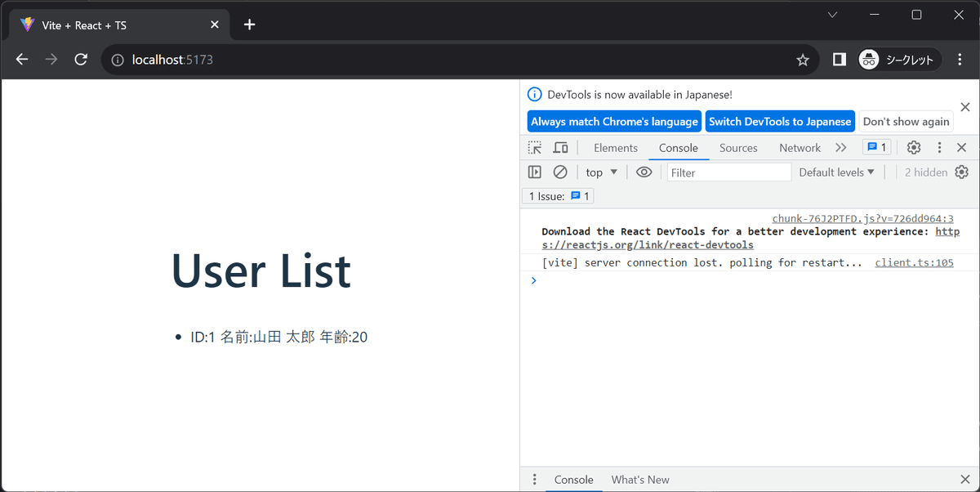
Task: Select the Inspect element tool
Action: point(534,147)
